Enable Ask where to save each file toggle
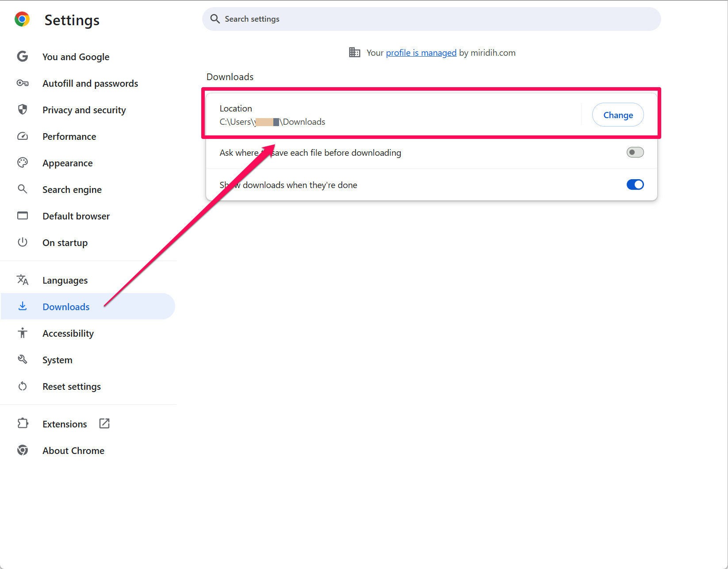The height and width of the screenshot is (569, 728). pyautogui.click(x=635, y=153)
